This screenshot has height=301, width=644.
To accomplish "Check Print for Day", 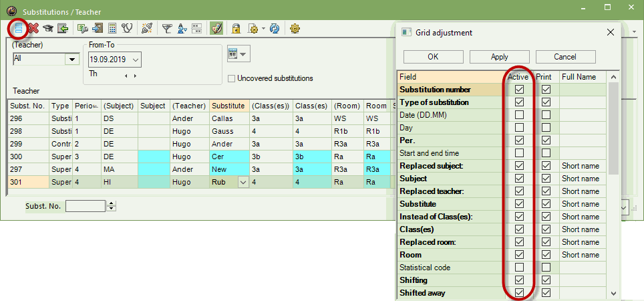I will [x=546, y=128].
